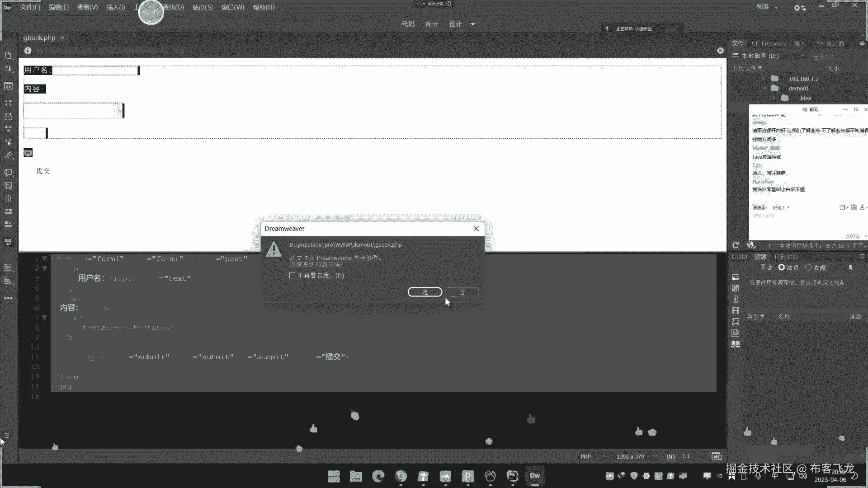The height and width of the screenshot is (488, 868).
Task: Expand the 192.168.1.7 folder
Action: tap(764, 79)
